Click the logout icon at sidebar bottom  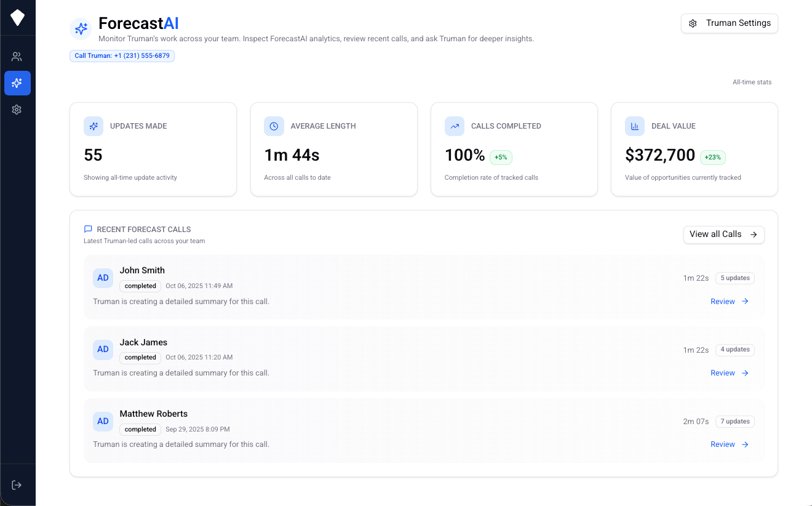pos(17,484)
